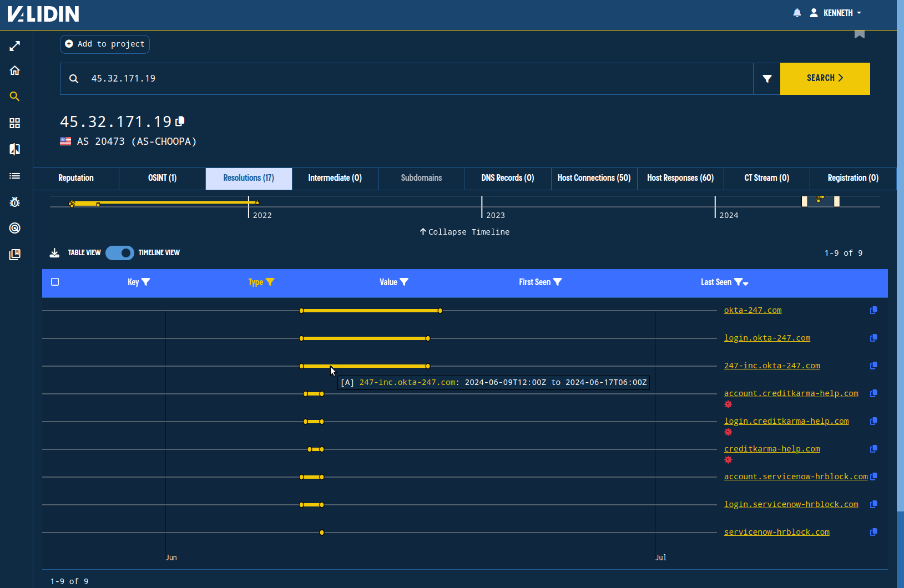The width and height of the screenshot is (904, 588).
Task: Click the copy icon for login.creditkarma-help.com
Action: (x=873, y=421)
